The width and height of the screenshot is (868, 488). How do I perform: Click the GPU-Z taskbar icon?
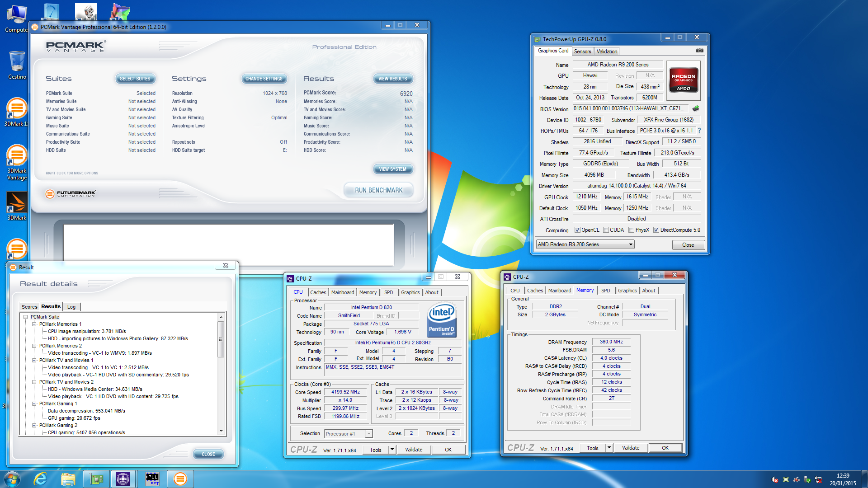(96, 479)
